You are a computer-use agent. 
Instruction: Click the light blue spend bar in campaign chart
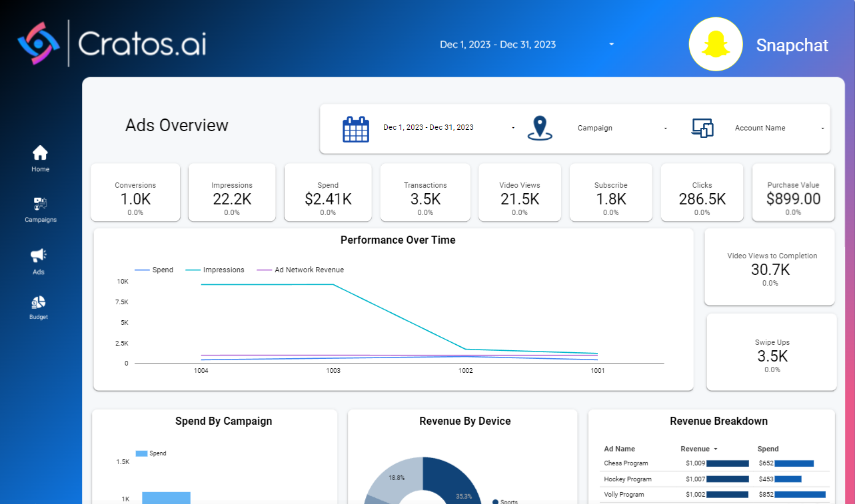(x=167, y=498)
